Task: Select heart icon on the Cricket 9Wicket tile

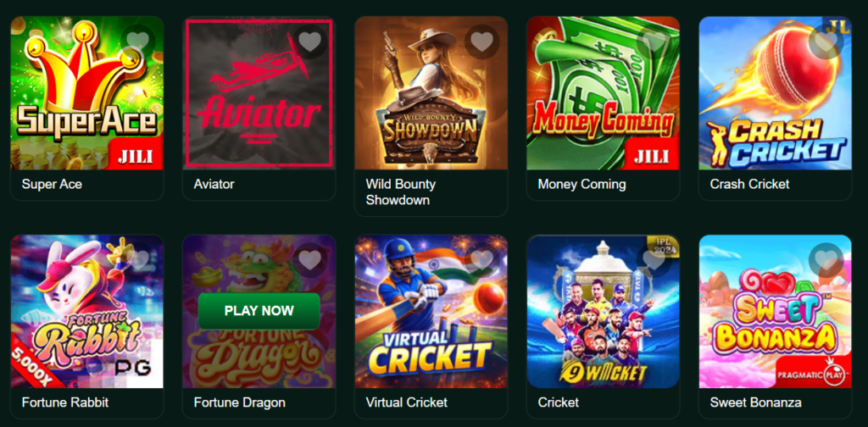Action: 654,259
